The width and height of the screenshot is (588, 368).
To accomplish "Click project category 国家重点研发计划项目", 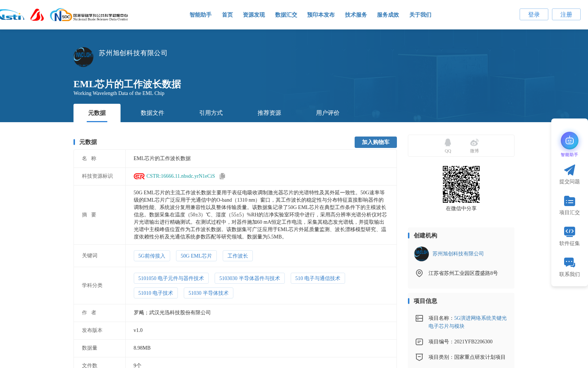I will click(480, 357).
